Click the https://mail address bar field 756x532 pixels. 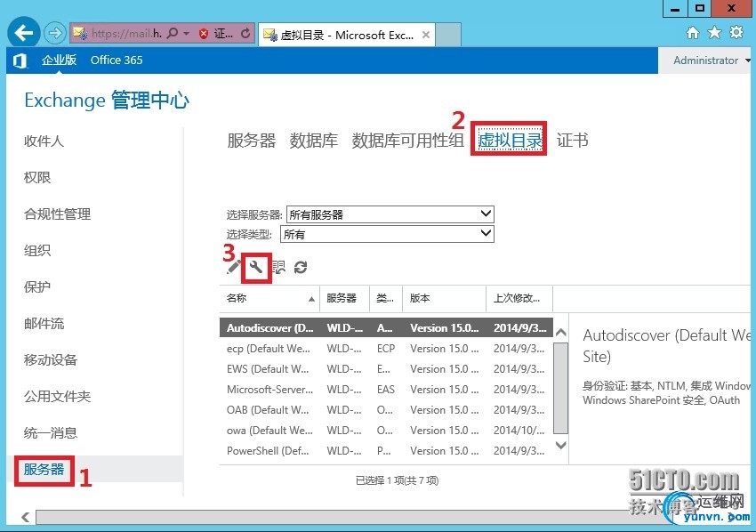[126, 33]
